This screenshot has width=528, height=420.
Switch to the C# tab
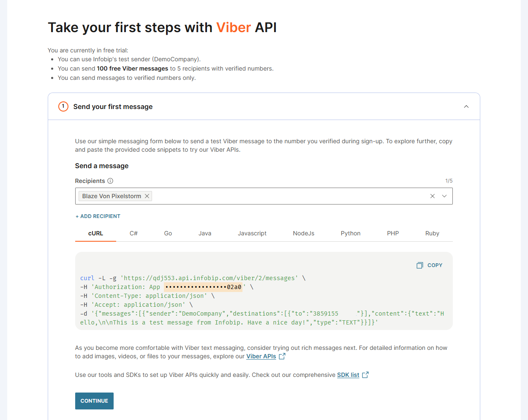tap(133, 233)
